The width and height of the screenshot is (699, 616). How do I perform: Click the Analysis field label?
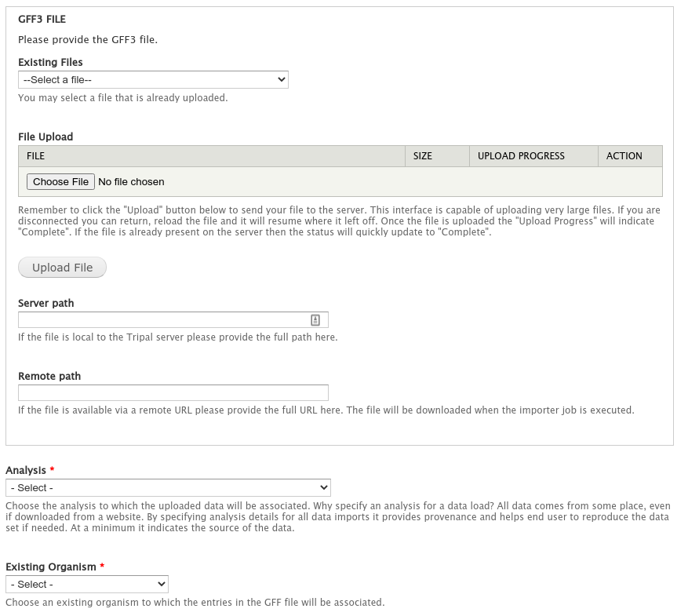(x=26, y=470)
